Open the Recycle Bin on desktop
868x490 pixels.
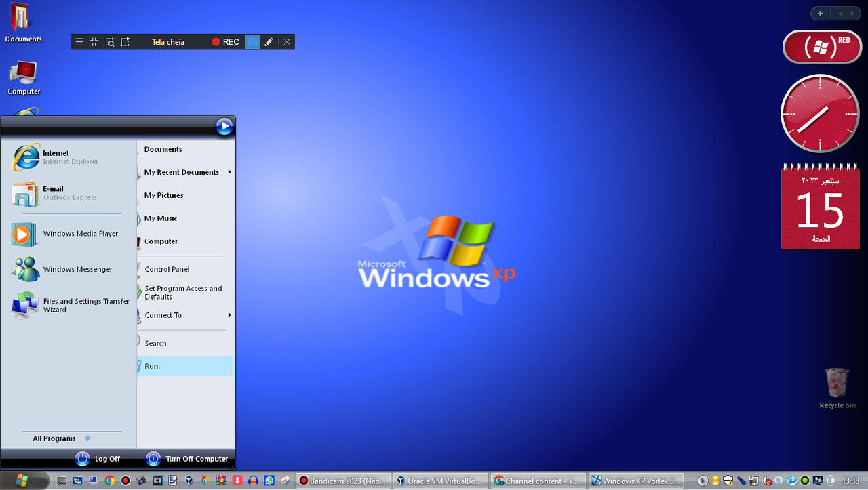click(837, 388)
